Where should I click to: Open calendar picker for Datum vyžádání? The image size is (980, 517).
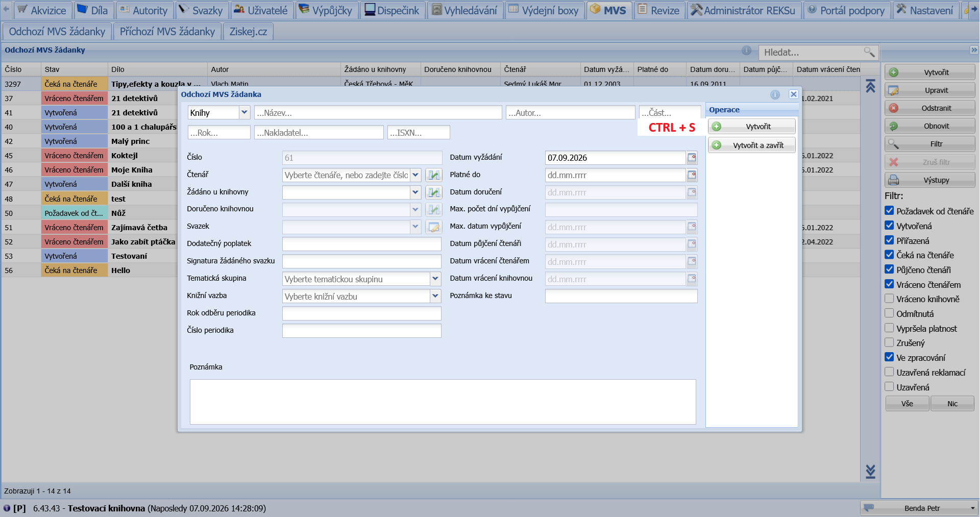(x=692, y=158)
